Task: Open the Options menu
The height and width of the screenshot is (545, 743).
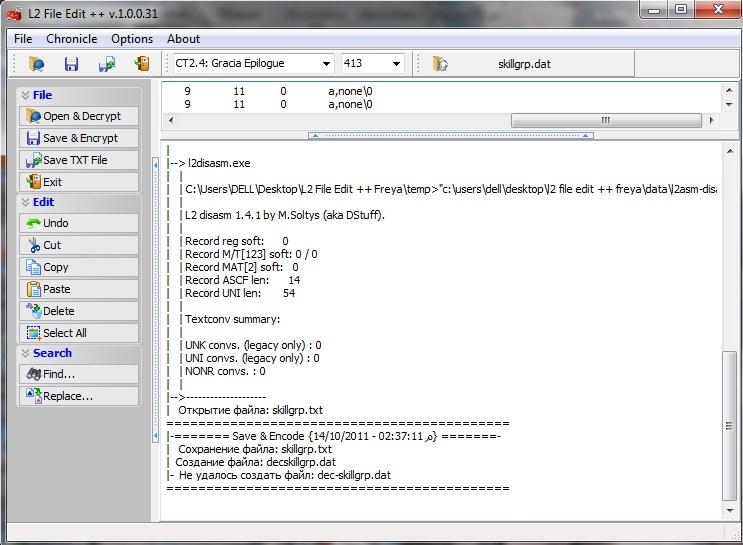Action: (132, 39)
